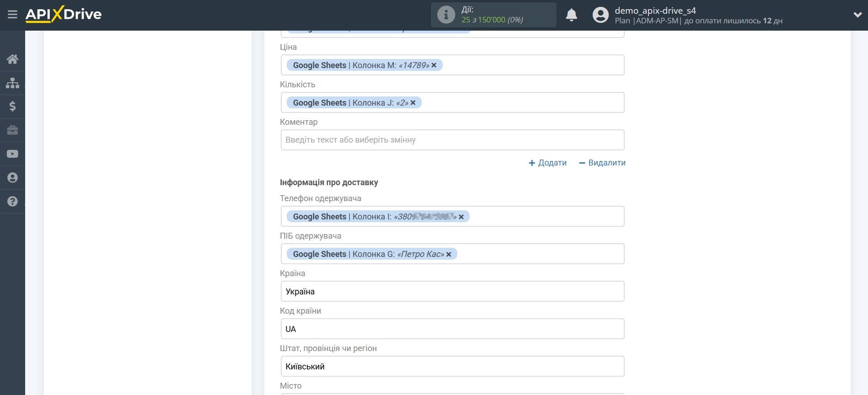The width and height of the screenshot is (868, 395).
Task: Click the account avatar icon
Action: [x=600, y=15]
